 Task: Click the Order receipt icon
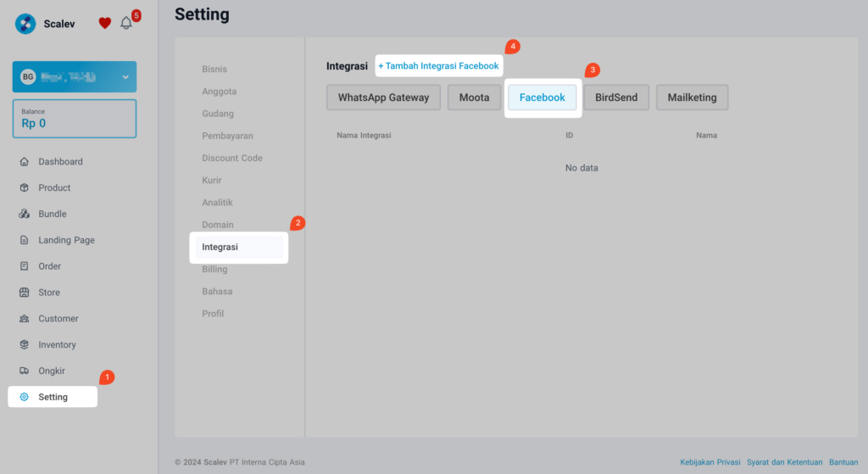(x=24, y=265)
